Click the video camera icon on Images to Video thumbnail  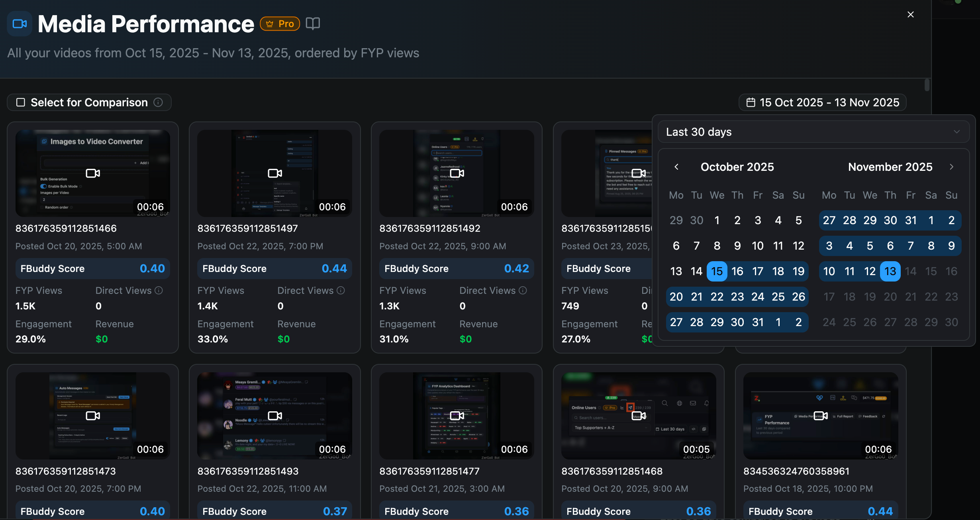[93, 173]
